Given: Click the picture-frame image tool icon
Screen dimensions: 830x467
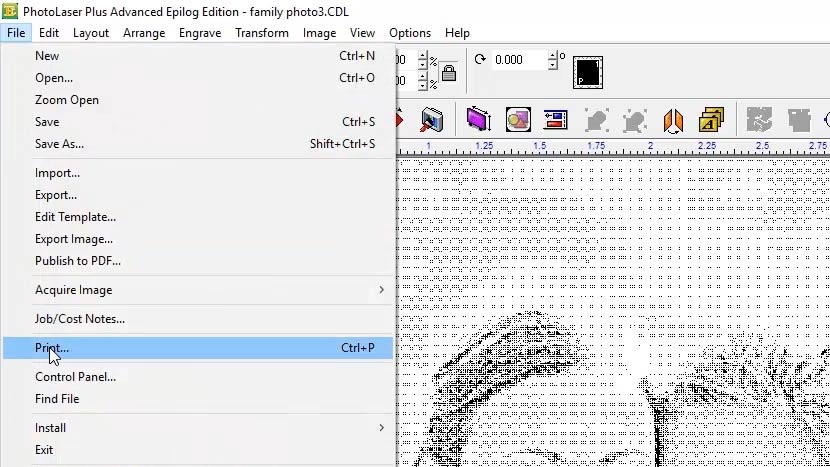Looking at the screenshot, I should tap(432, 121).
